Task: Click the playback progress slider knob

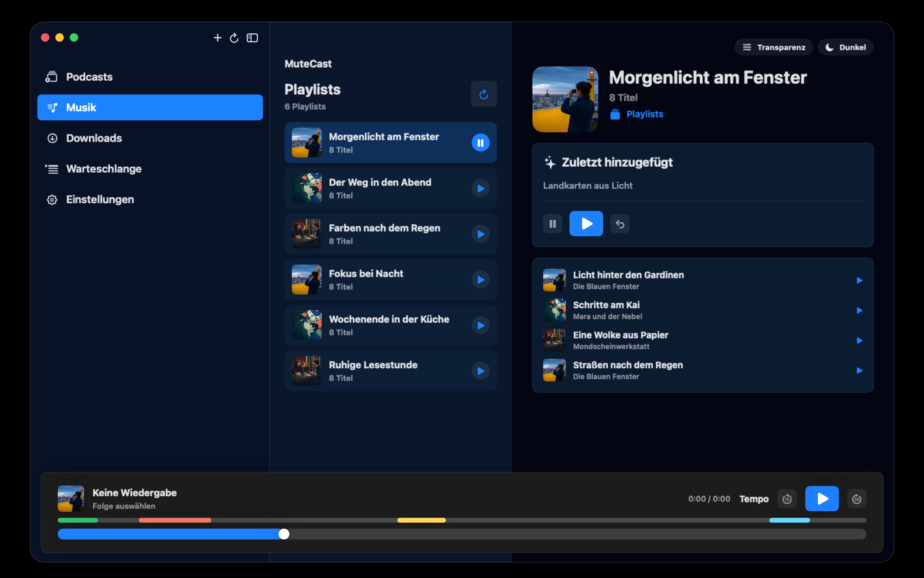Action: [284, 534]
